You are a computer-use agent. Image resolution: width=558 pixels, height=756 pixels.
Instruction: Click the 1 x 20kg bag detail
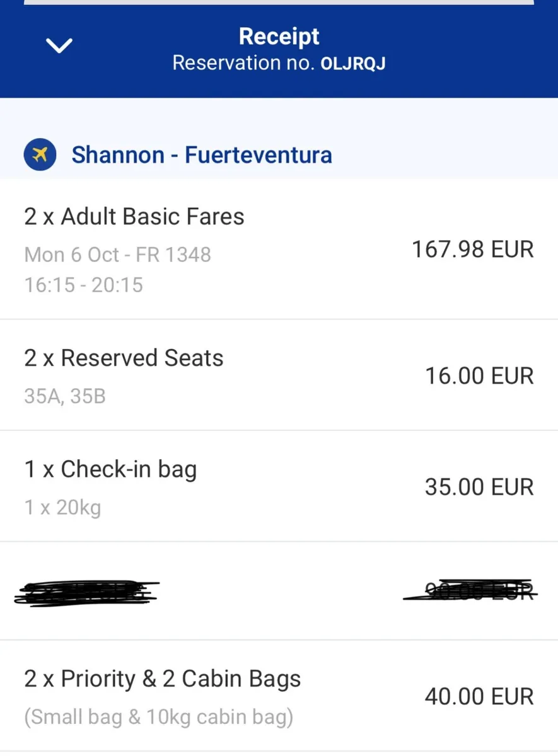pos(62,508)
